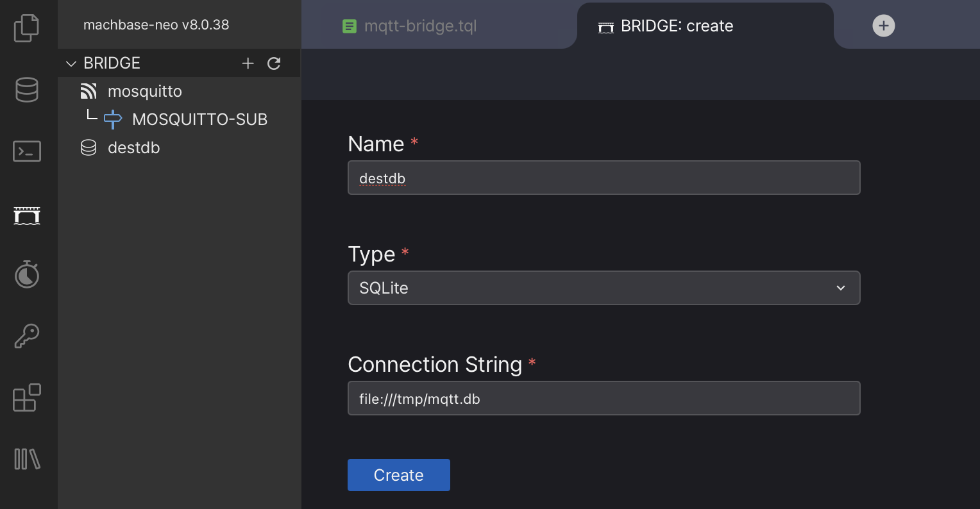This screenshot has height=509, width=980.
Task: Switch to the BRIDGE: create tab
Action: point(676,26)
